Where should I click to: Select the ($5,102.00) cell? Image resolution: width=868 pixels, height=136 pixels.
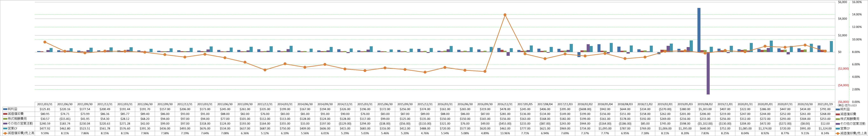click(705, 124)
